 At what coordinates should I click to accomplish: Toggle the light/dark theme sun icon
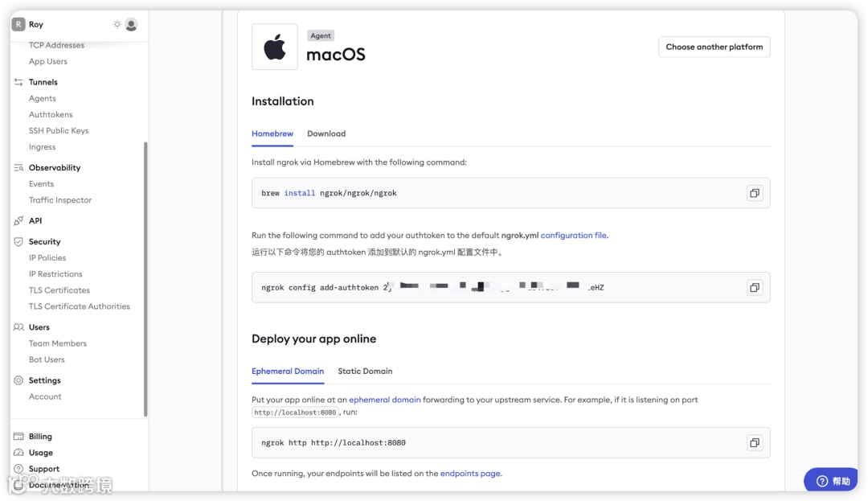point(117,25)
